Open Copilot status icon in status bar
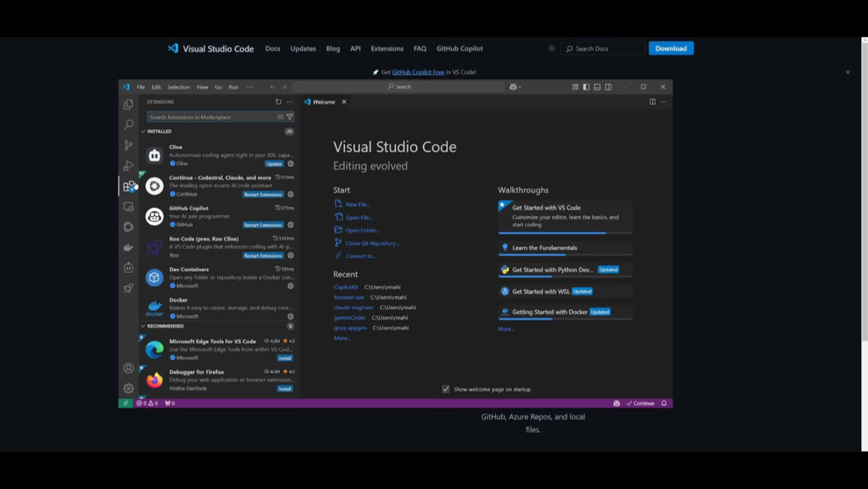The height and width of the screenshot is (489, 868). (616, 403)
